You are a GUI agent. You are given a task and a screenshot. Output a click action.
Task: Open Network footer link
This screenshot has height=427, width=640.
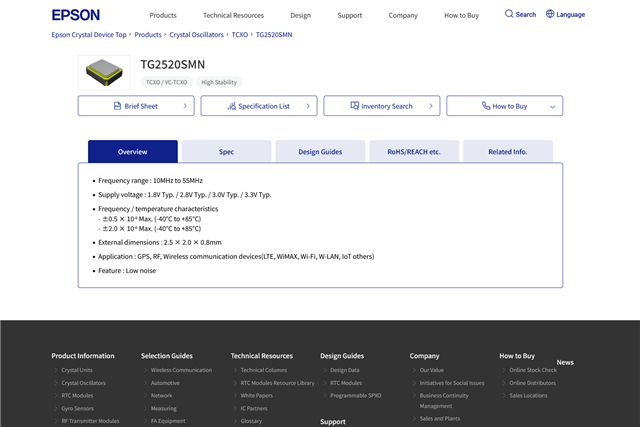[161, 396]
